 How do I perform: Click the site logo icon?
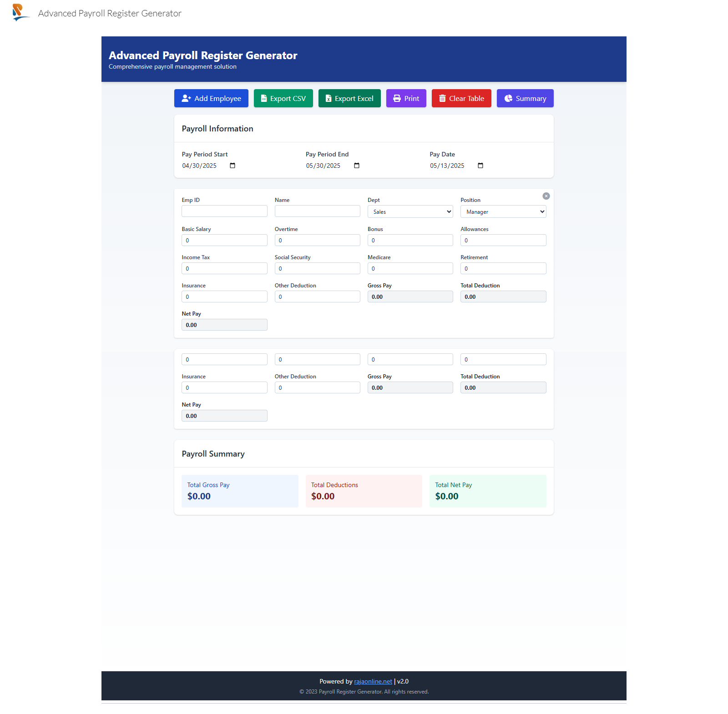[x=20, y=12]
